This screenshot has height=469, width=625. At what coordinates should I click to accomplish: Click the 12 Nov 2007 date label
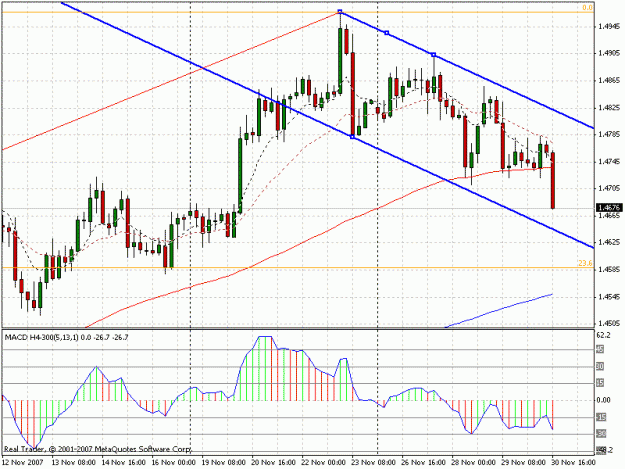point(22,462)
